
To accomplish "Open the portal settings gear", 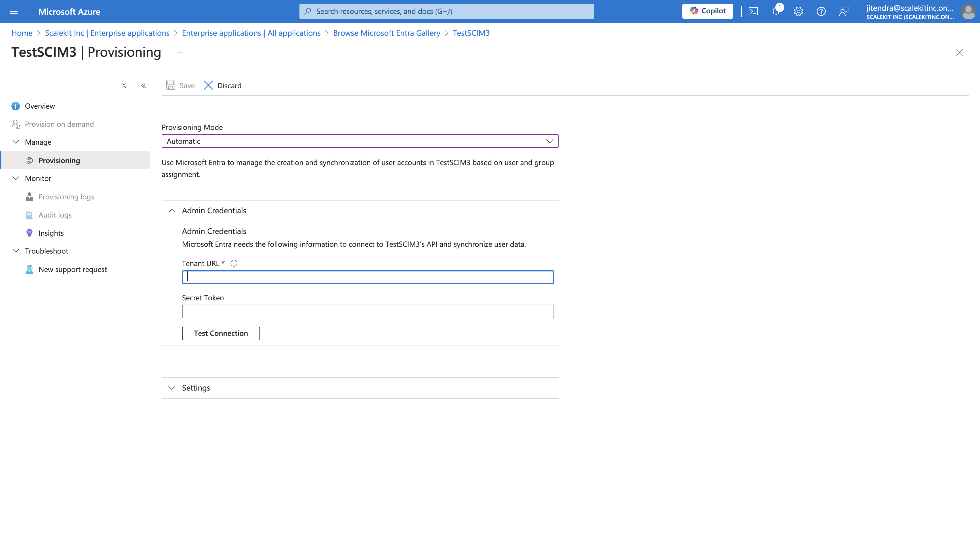I will coord(798,11).
